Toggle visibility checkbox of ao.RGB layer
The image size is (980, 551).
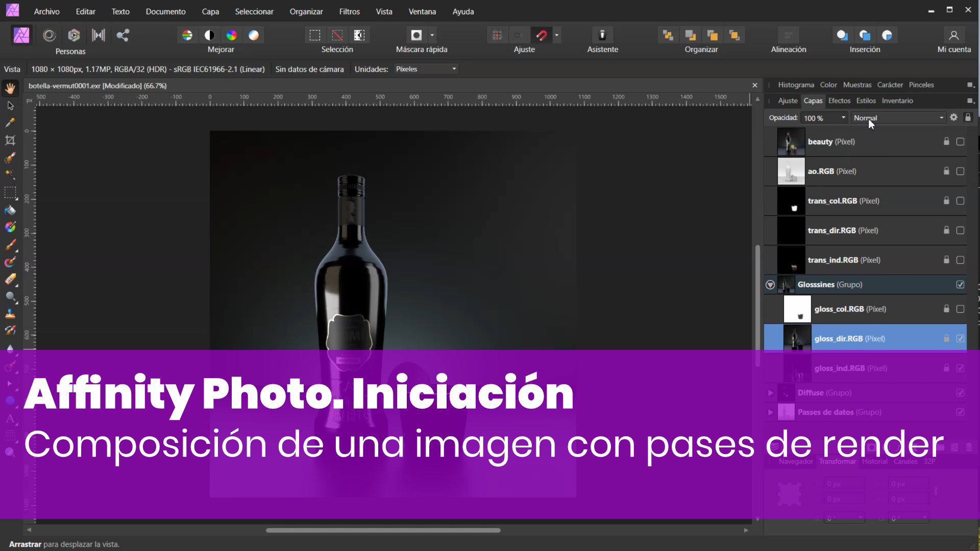coord(960,171)
